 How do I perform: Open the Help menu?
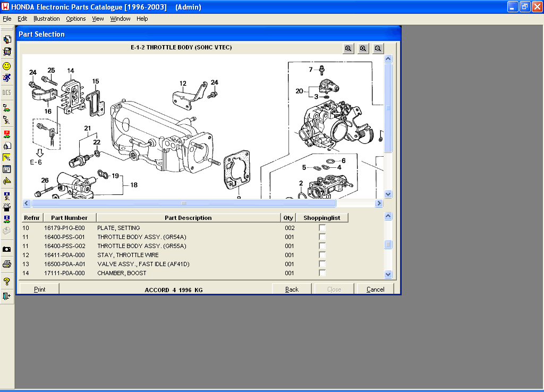coord(142,19)
